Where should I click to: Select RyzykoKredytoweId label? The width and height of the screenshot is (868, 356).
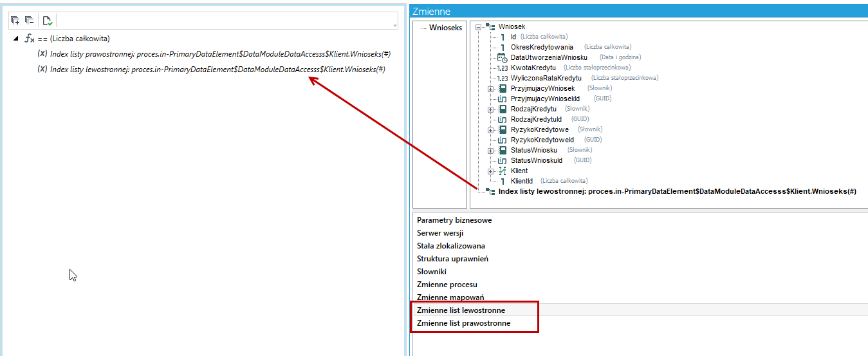coord(542,140)
